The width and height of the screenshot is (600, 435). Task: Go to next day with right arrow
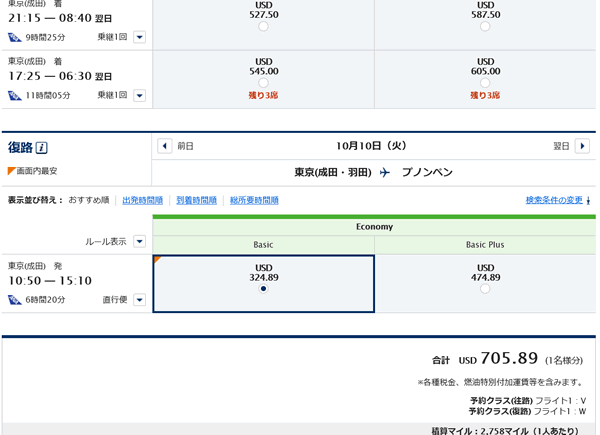point(582,146)
